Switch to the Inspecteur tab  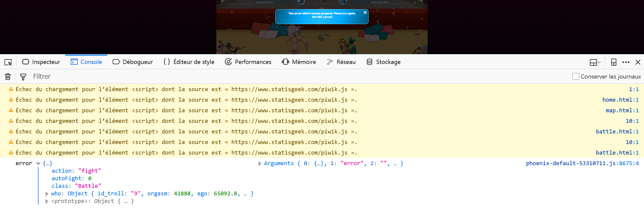(x=41, y=62)
